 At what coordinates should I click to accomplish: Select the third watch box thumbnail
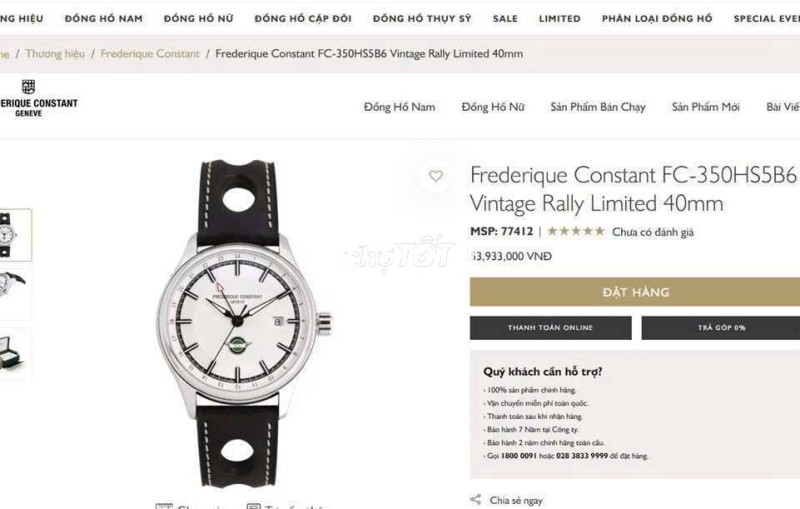(14, 353)
